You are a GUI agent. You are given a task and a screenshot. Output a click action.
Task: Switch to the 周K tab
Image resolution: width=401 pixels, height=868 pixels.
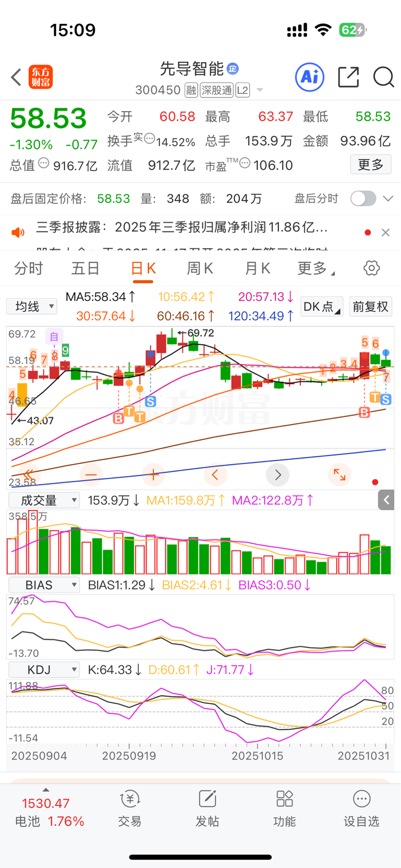200,268
